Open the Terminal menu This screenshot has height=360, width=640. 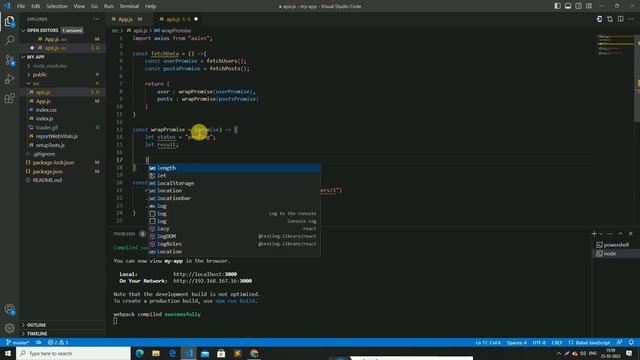pos(129,6)
